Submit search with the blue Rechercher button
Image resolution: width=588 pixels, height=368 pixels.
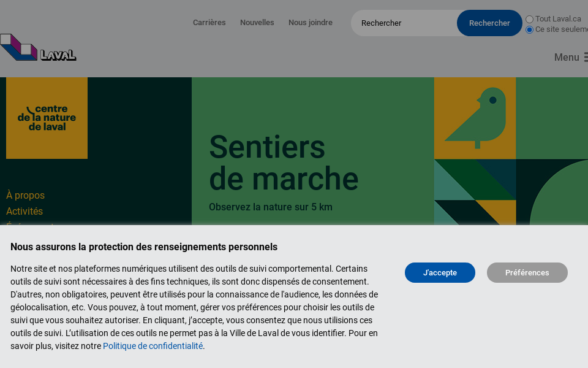coord(489,23)
